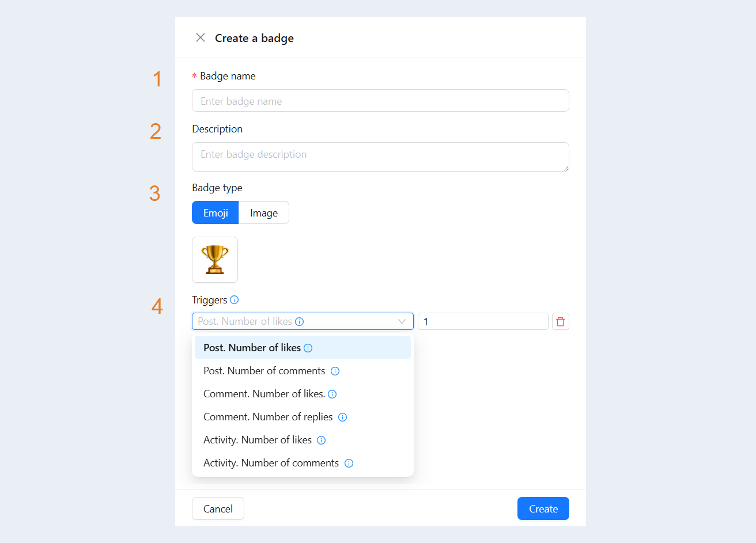The image size is (756, 543).
Task: Click info icon next to Post. Number of comments
Action: point(335,371)
